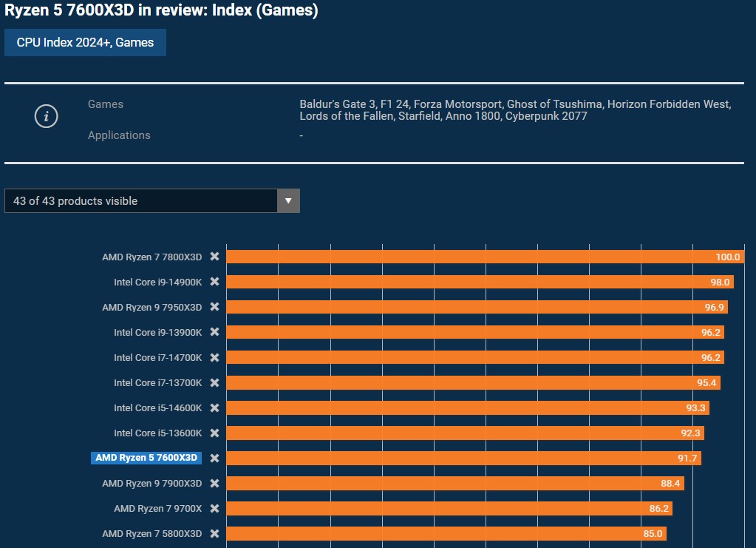The image size is (756, 548).
Task: Remove AMD Ryzen 9 7900X3D from chart
Action: coord(214,483)
